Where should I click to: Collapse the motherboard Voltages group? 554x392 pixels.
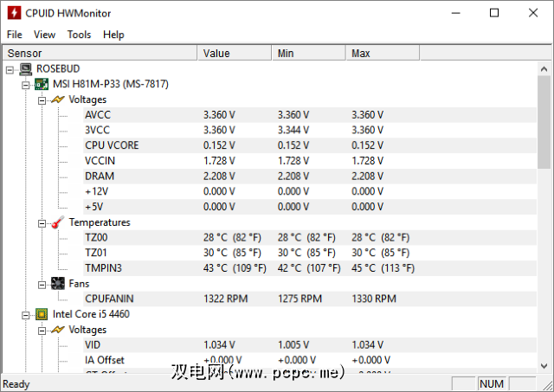tap(42, 100)
